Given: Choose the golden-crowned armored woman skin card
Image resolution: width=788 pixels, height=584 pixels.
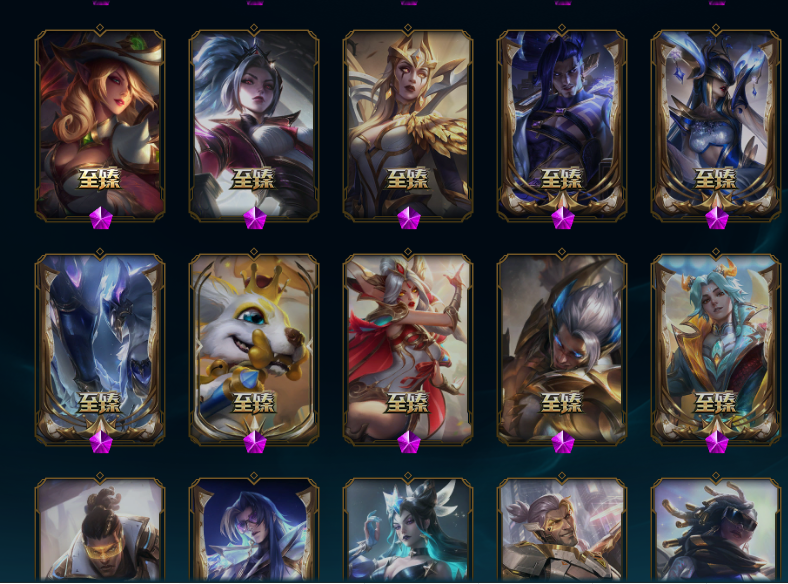Looking at the screenshot, I should pyautogui.click(x=408, y=125).
